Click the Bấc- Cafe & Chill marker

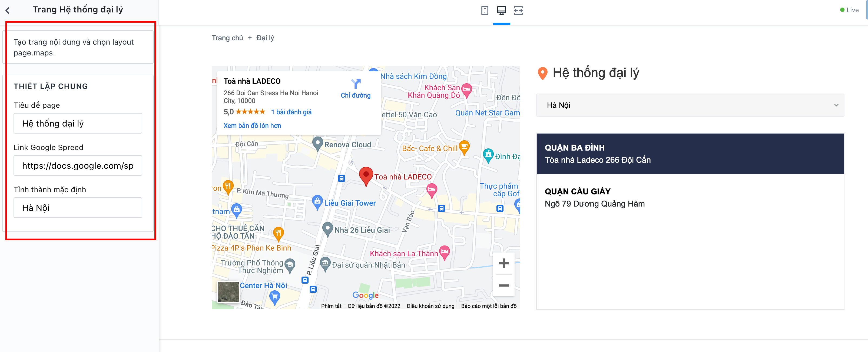(464, 148)
